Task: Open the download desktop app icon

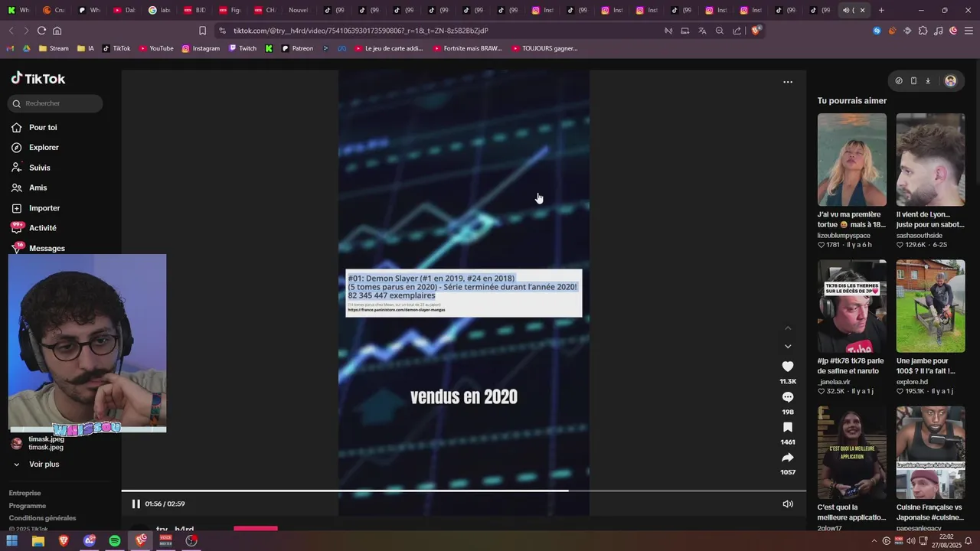Action: click(928, 80)
